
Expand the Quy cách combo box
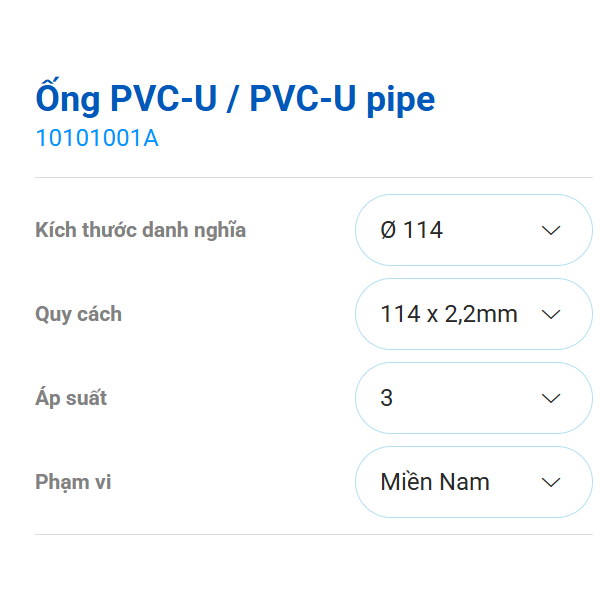473,315
